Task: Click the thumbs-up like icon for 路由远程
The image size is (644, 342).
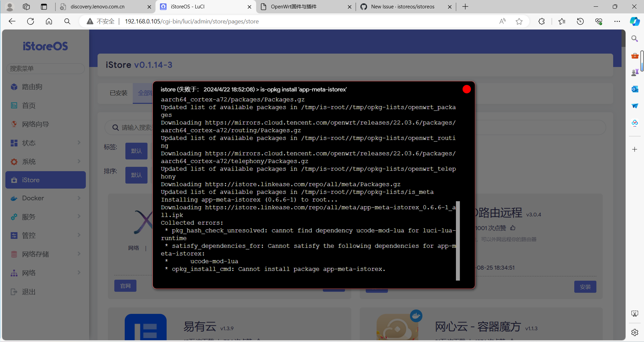Action: click(x=513, y=228)
